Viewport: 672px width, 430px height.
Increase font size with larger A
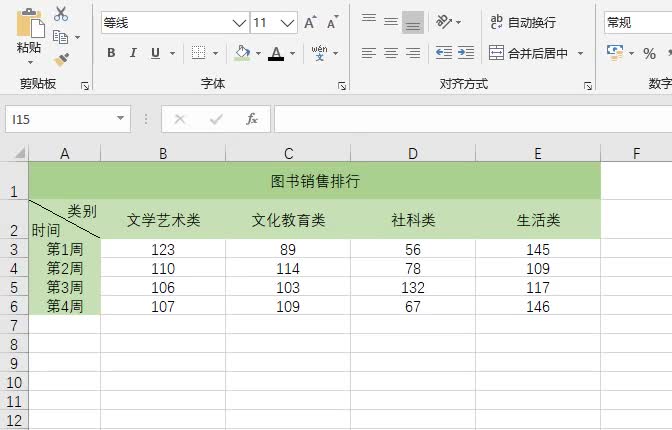310,22
